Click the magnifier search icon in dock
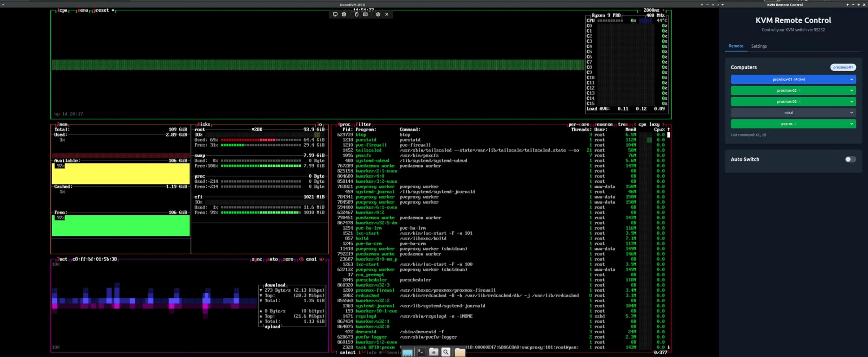This screenshot has width=868, height=357. 446,352
